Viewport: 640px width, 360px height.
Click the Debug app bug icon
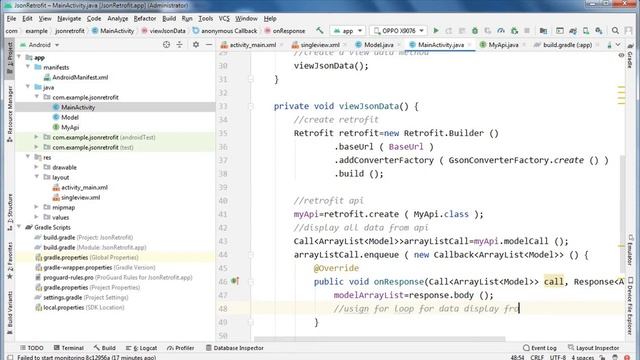click(x=475, y=31)
